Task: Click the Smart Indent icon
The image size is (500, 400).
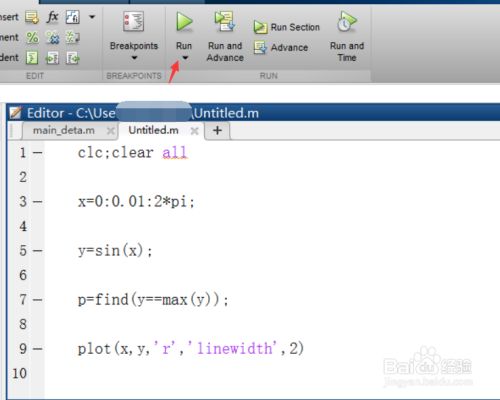Action: coord(32,58)
